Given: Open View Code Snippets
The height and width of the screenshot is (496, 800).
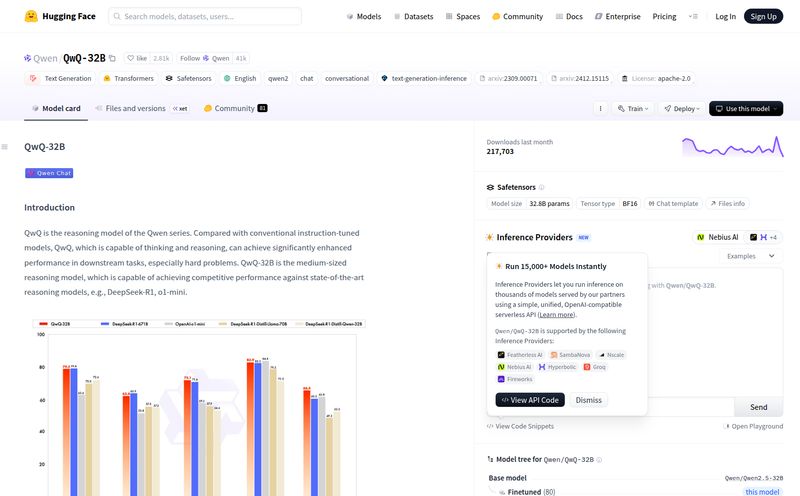Looking at the screenshot, I should pos(520,426).
